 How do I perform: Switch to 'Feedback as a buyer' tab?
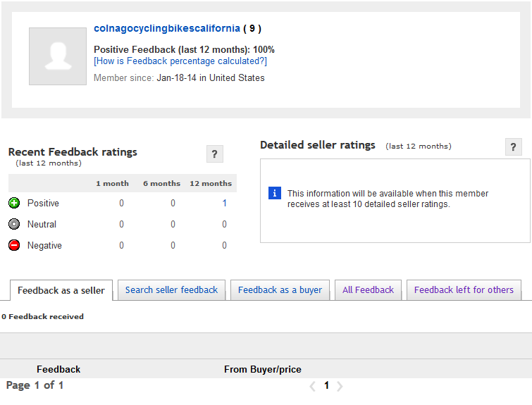click(x=280, y=289)
